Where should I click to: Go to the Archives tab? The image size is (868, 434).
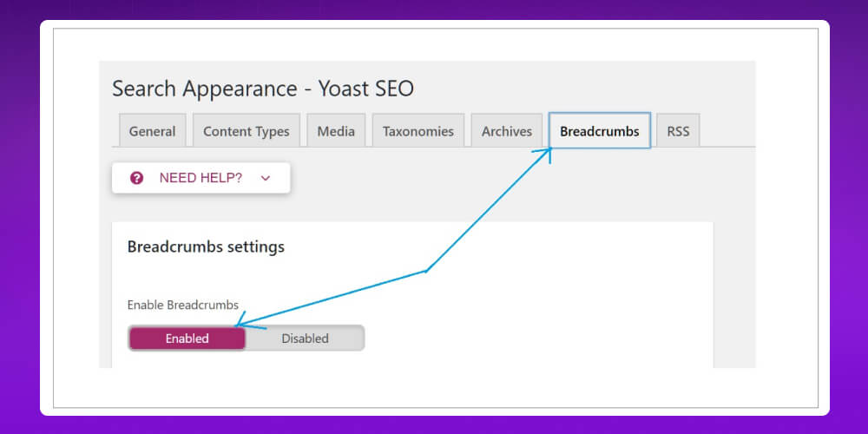tap(507, 131)
